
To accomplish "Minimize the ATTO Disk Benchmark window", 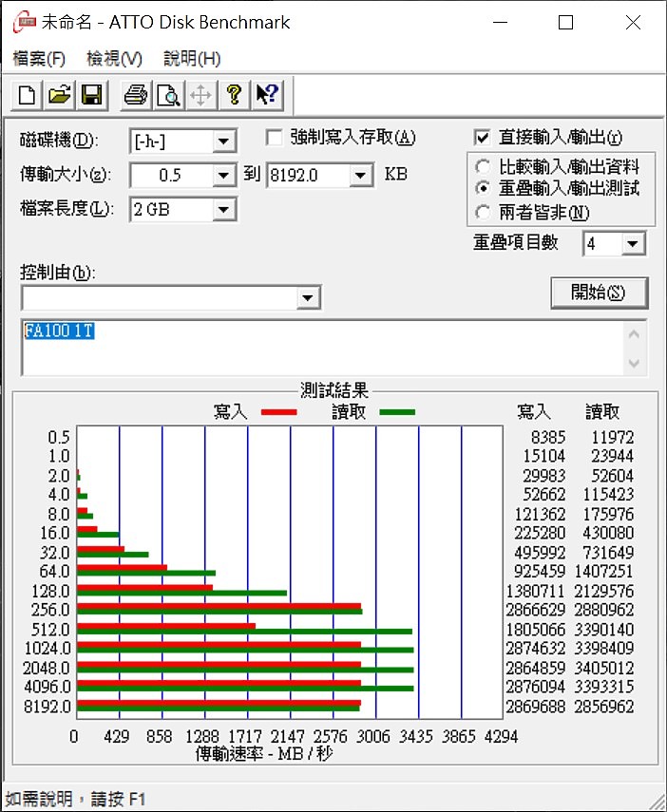I will pyautogui.click(x=500, y=23).
